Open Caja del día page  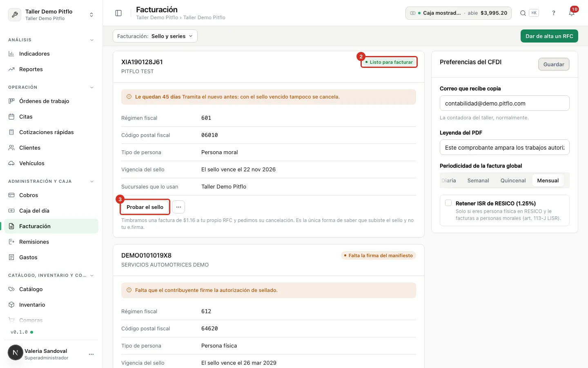point(51,211)
